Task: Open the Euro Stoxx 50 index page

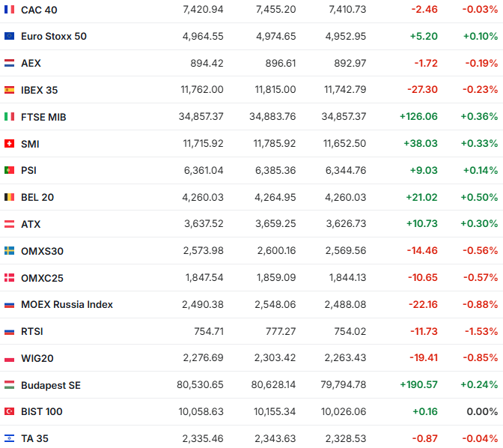Action: [53, 36]
